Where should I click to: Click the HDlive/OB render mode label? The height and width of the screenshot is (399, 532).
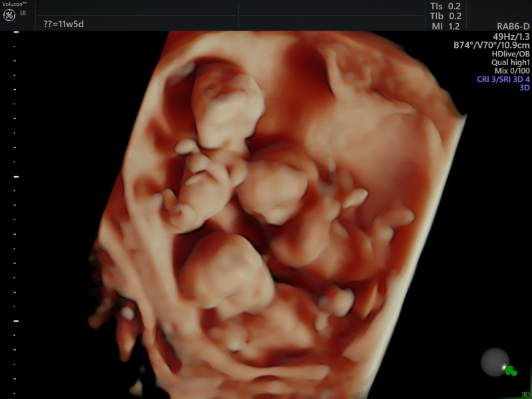click(510, 54)
